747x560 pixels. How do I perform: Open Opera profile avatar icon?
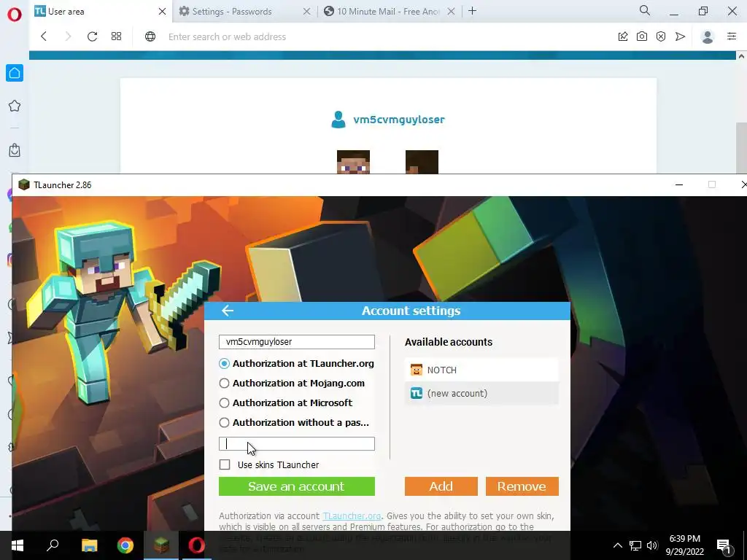pos(708,36)
